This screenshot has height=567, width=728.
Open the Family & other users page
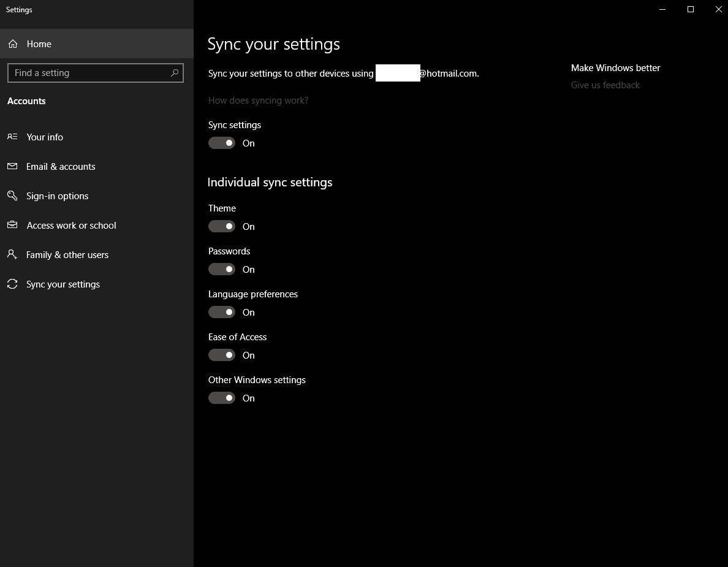tap(67, 254)
